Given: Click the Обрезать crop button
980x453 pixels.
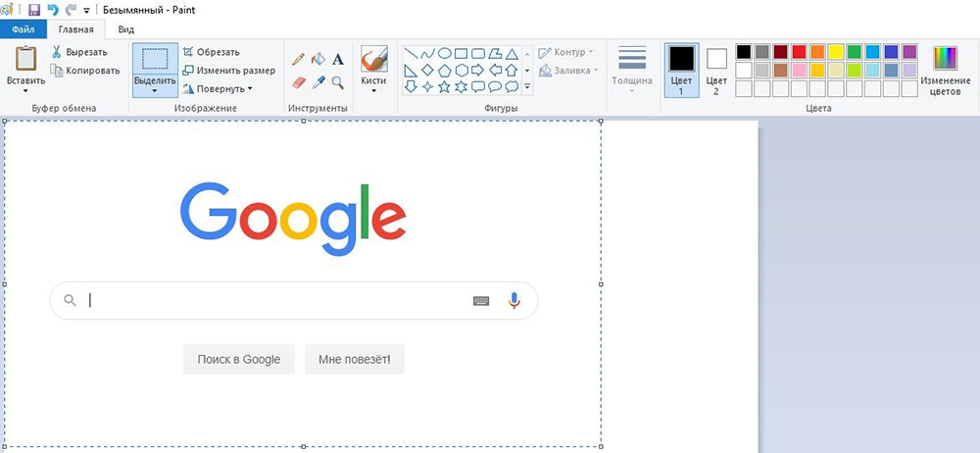Looking at the screenshot, I should click(x=209, y=51).
